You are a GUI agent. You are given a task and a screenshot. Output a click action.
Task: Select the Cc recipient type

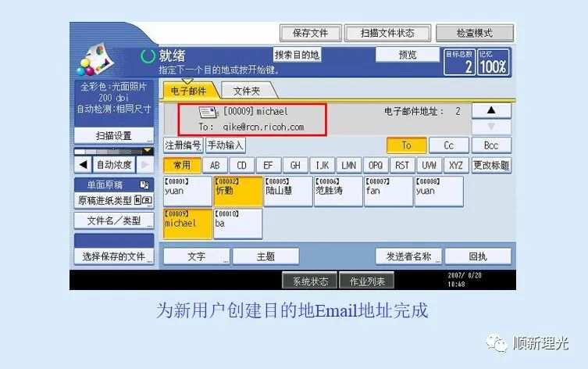coord(449,145)
